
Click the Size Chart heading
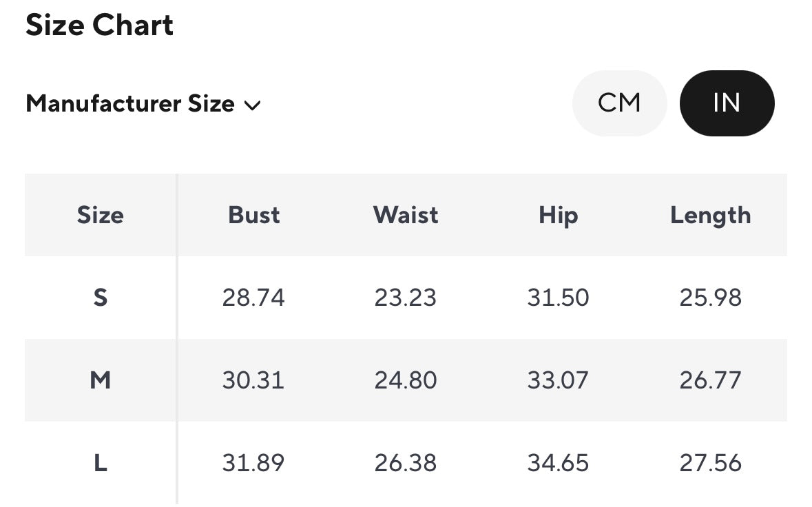[99, 25]
